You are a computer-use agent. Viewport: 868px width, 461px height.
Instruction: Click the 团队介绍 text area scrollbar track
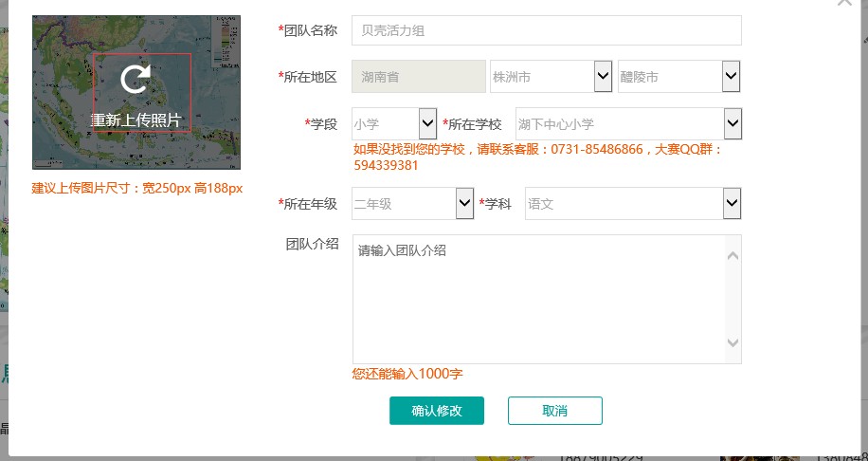coord(732,299)
